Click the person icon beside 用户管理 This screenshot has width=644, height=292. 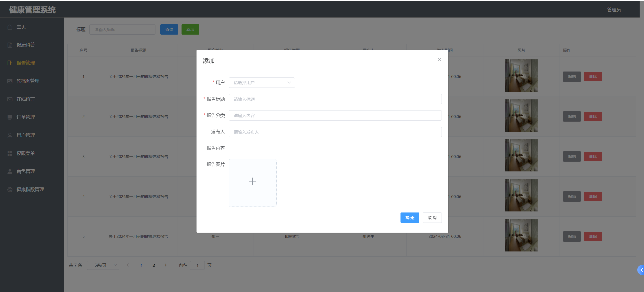coord(10,135)
